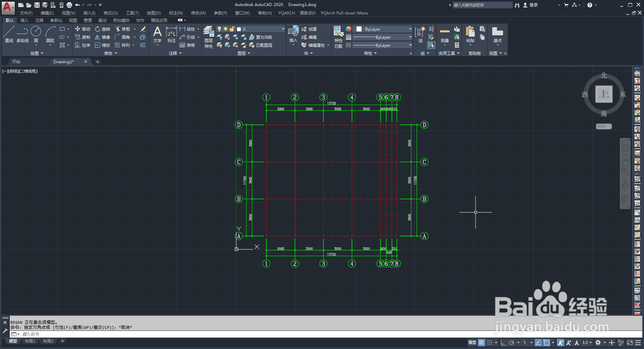The width and height of the screenshot is (644, 349).
Task: Select the Arc (圆弧) tool
Action: pyautogui.click(x=50, y=34)
